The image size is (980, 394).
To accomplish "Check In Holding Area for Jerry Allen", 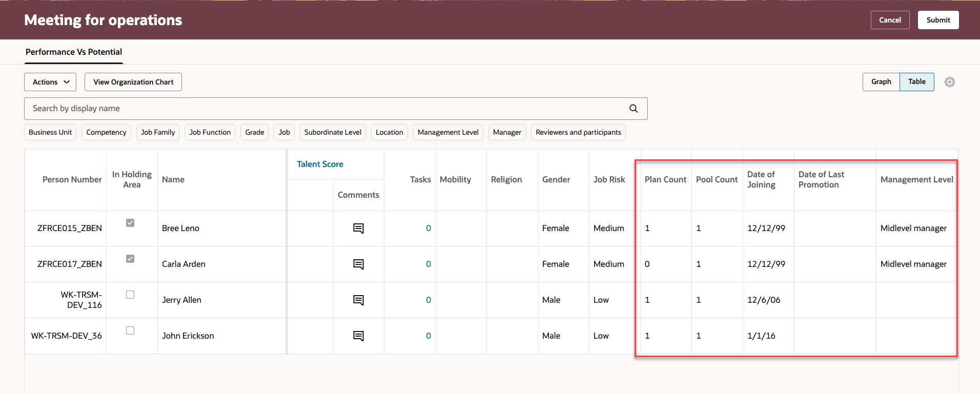I will coord(130,295).
